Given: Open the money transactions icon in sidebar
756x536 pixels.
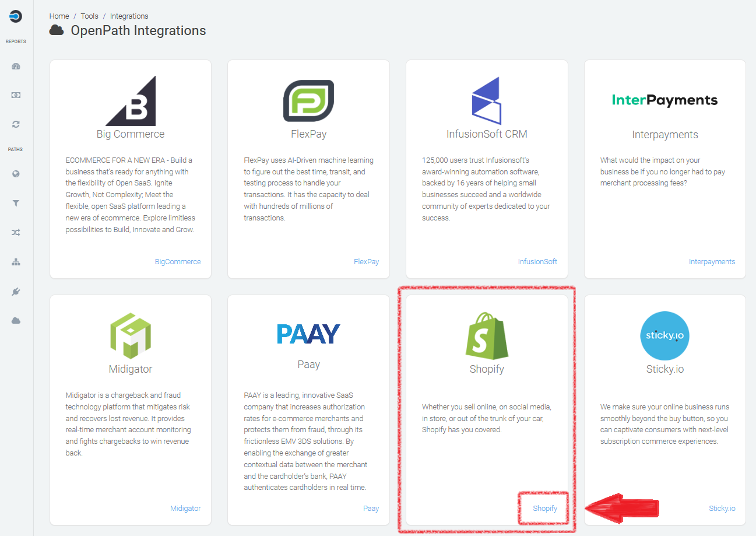Looking at the screenshot, I should (16, 95).
